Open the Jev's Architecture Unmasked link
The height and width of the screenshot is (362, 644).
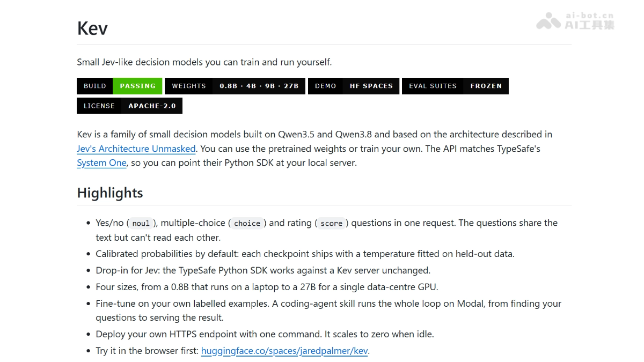136,149
